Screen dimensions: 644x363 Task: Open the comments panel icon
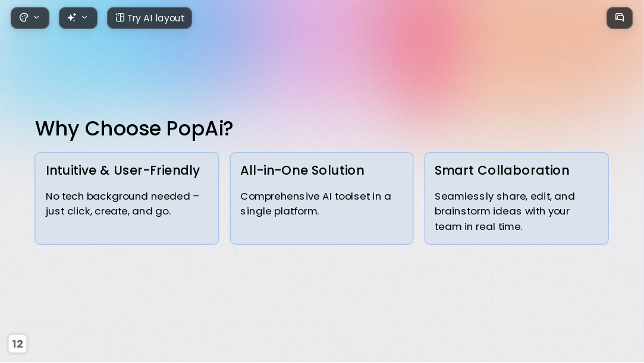point(620,18)
